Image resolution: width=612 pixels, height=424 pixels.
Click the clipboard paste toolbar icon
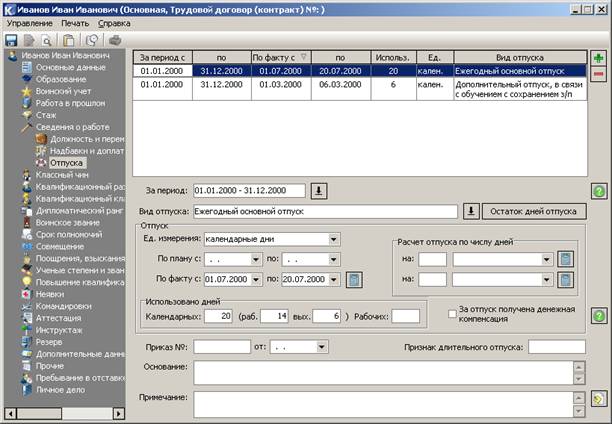click(69, 40)
